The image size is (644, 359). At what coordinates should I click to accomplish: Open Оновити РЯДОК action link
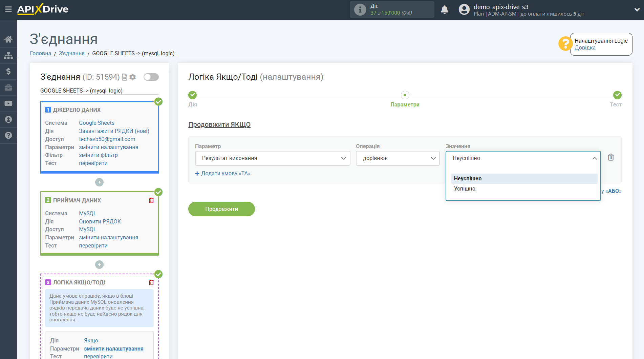(100, 222)
